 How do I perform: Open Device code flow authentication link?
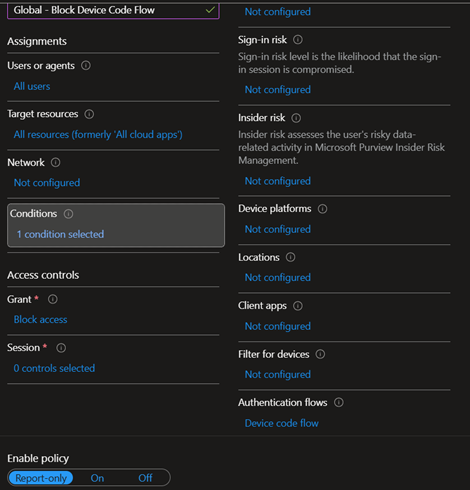[x=282, y=423]
